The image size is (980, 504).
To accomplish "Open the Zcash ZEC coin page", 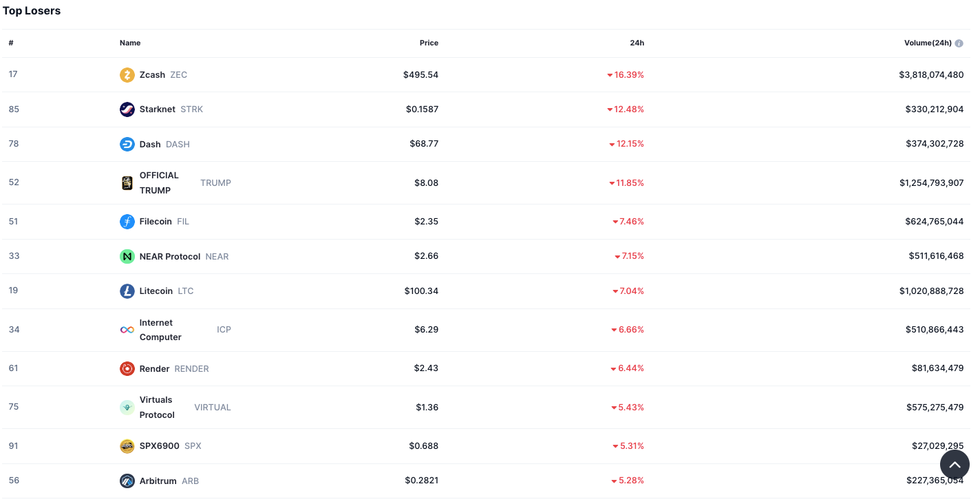I will coord(153,74).
